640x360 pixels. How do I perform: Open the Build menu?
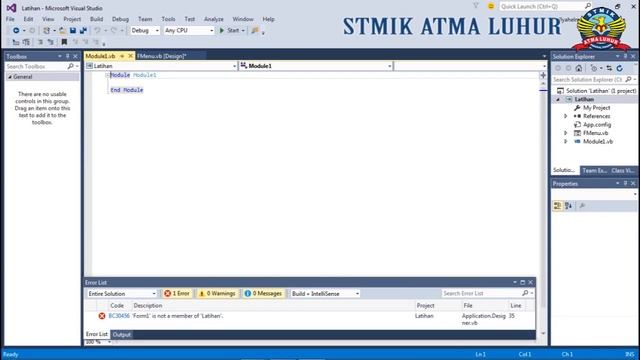[x=96, y=19]
